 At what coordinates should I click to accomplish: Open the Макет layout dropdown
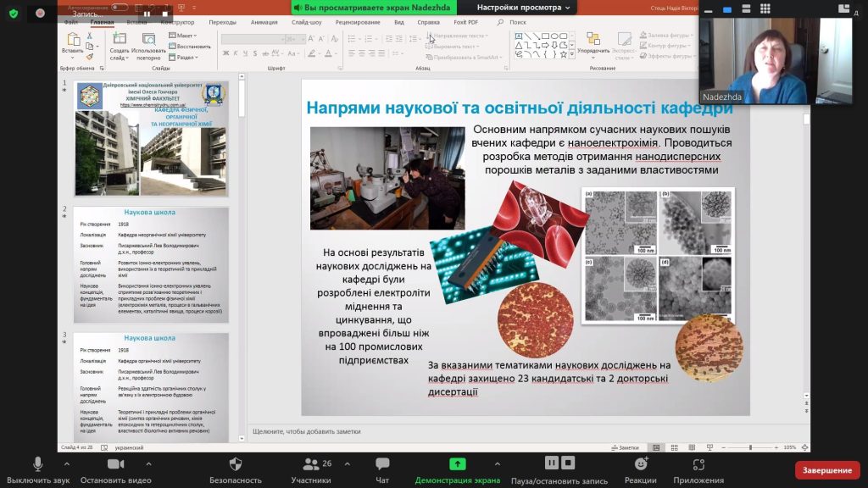[183, 36]
